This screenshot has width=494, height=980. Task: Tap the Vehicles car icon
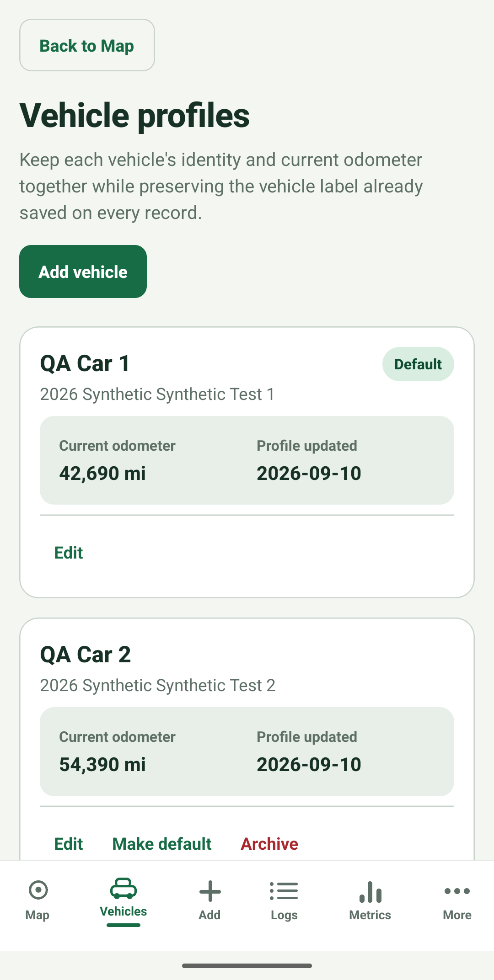123,888
